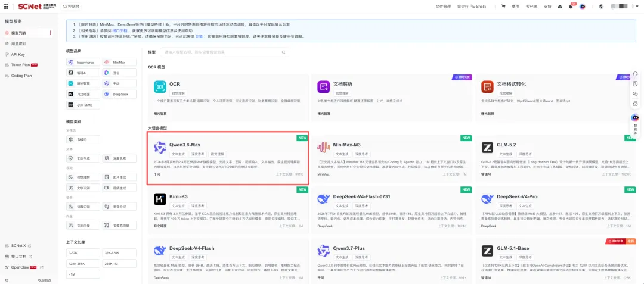644x284 pixels.
Task: Open the shopping cart icon
Action: click(x=503, y=7)
